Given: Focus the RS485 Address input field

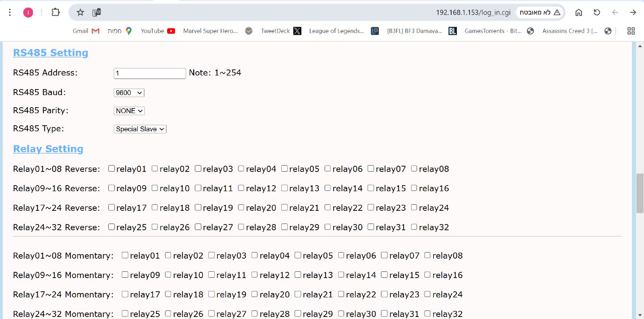Looking at the screenshot, I should (x=149, y=73).
